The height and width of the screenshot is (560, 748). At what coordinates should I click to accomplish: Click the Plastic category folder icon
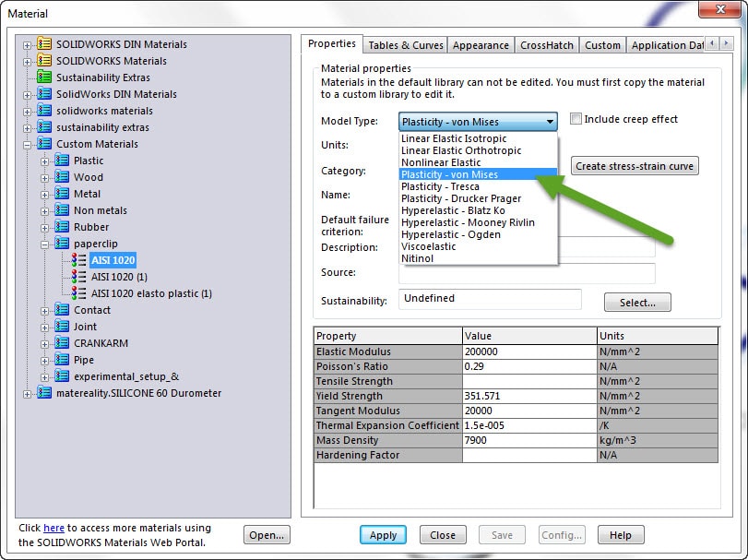[63, 161]
